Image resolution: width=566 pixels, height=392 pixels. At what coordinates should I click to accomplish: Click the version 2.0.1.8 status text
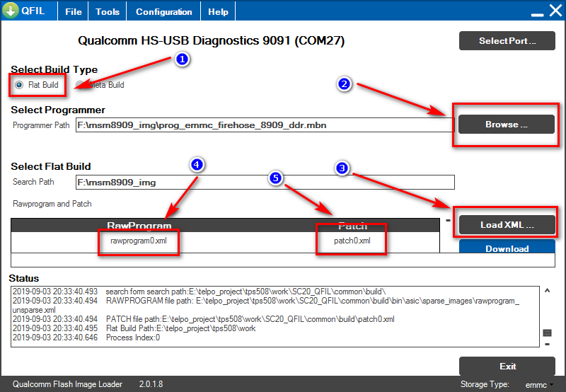(x=151, y=384)
